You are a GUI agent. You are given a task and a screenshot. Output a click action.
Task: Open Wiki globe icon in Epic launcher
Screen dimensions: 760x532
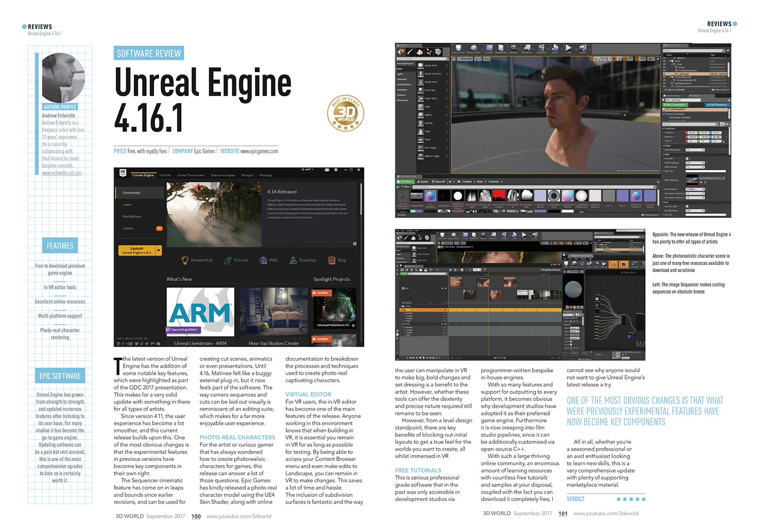pos(263,260)
